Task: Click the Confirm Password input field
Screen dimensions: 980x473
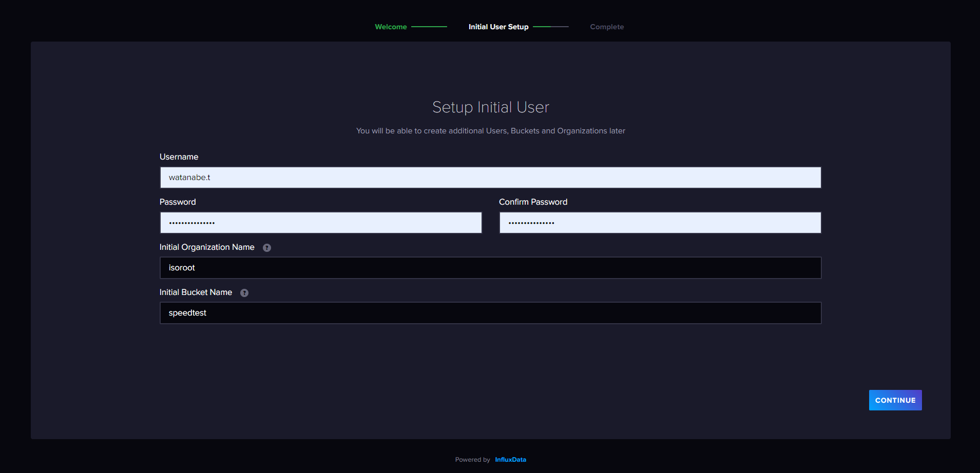Action: click(660, 222)
